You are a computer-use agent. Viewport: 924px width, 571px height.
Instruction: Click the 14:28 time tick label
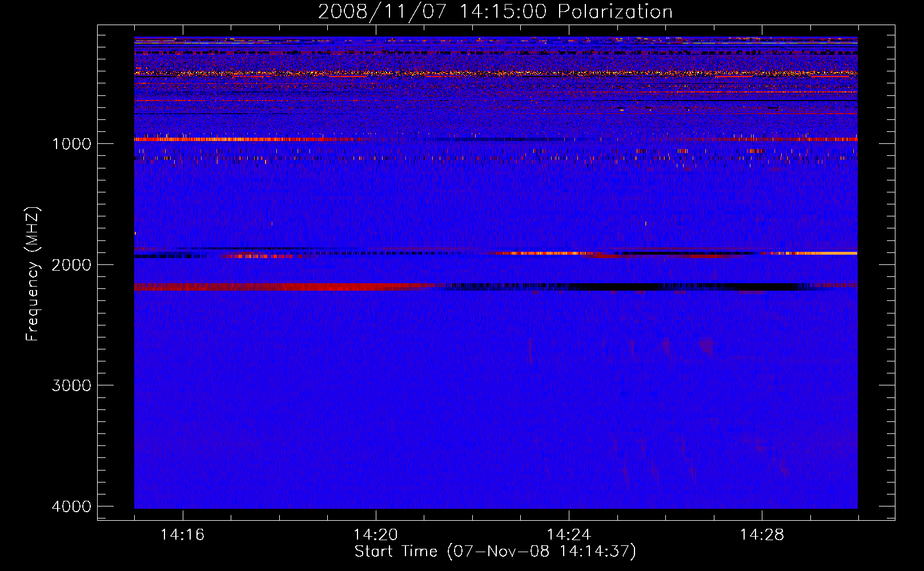[762, 535]
